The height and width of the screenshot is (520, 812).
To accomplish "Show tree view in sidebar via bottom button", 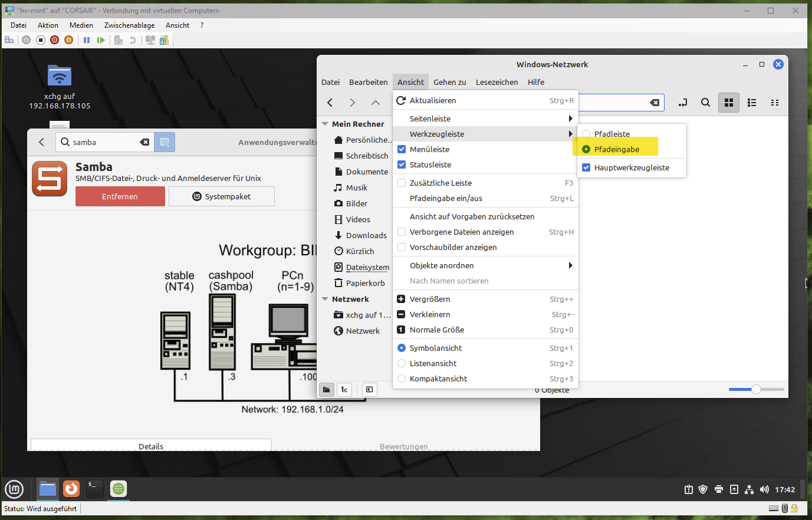I will coord(344,390).
